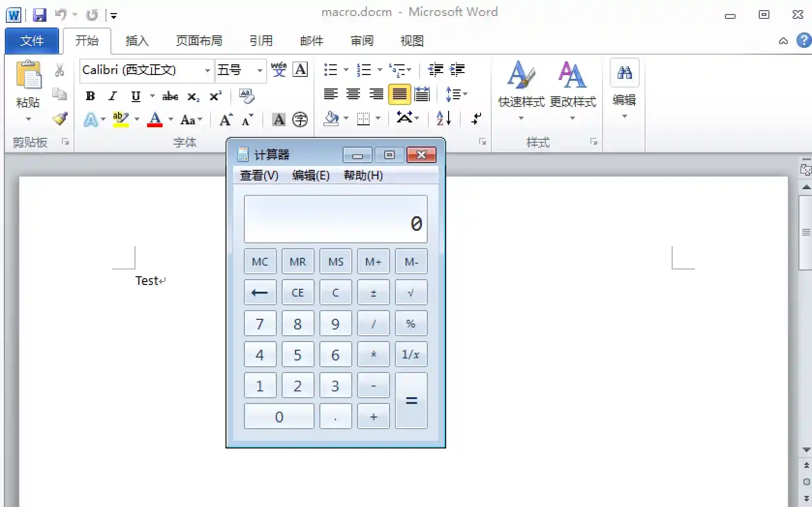Switch to the 插入 (Insert) tab
The width and height of the screenshot is (812, 507).
coord(137,41)
